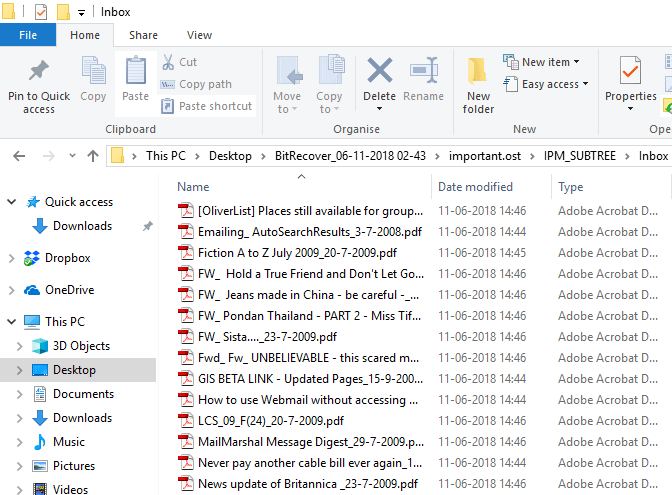Click the Up one level arrow
672x495 pixels.
[93, 156]
